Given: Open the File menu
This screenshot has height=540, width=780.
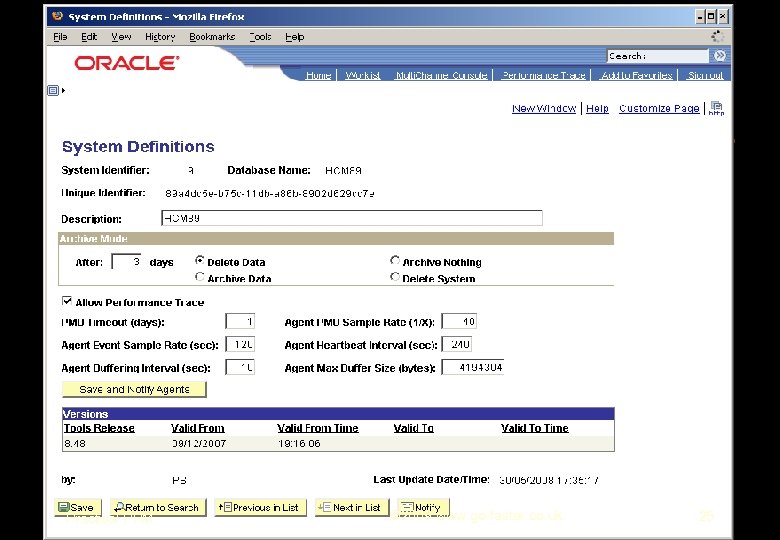Looking at the screenshot, I should pyautogui.click(x=60, y=37).
